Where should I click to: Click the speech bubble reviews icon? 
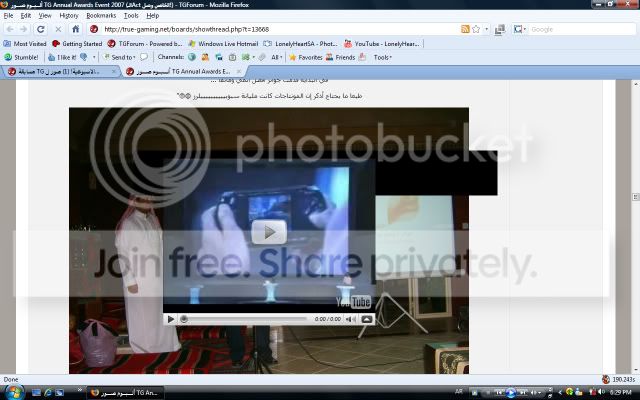(144, 57)
